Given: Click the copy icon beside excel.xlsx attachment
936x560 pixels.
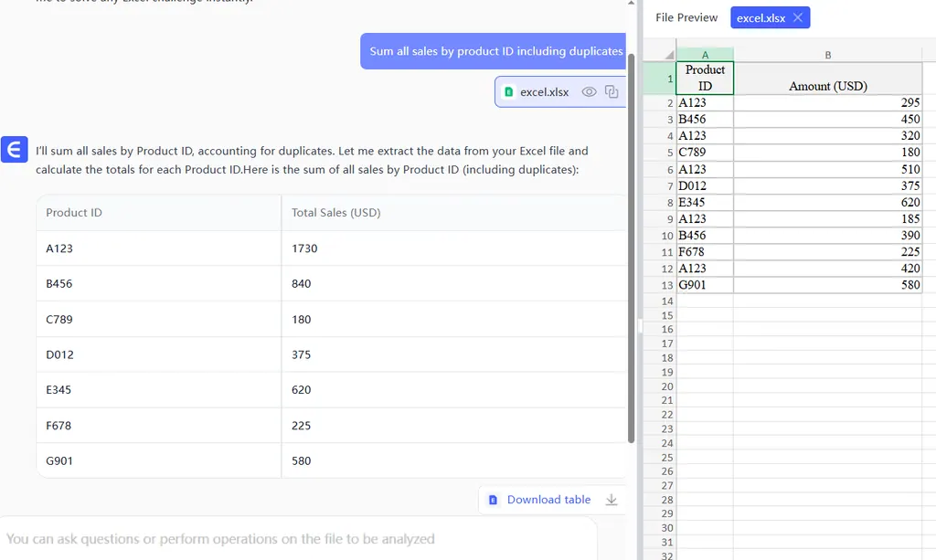Looking at the screenshot, I should 612,91.
